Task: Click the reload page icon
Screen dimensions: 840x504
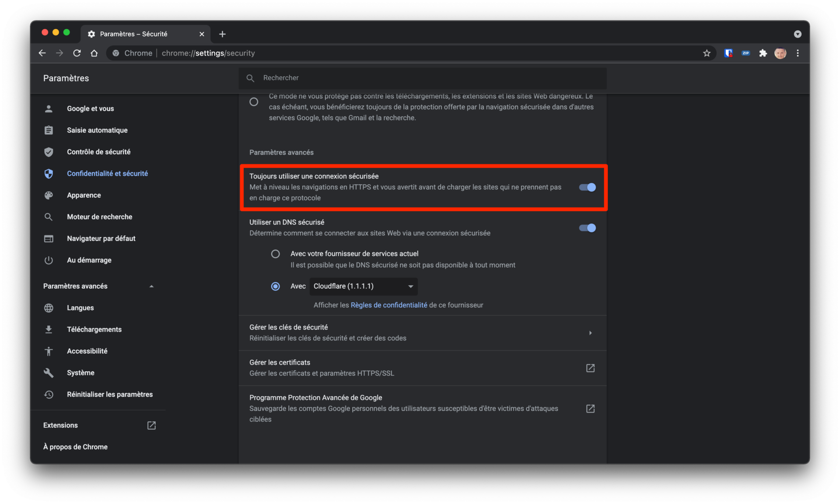Action: pyautogui.click(x=77, y=53)
